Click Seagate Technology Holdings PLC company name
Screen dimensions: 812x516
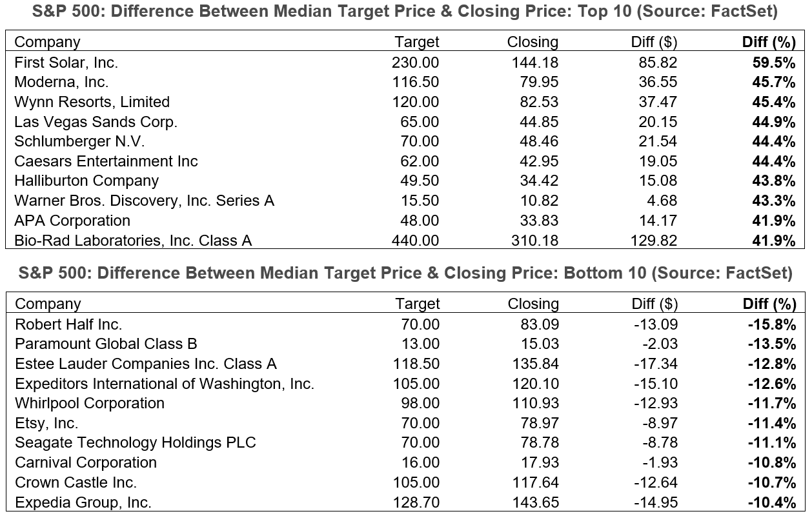[136, 442]
